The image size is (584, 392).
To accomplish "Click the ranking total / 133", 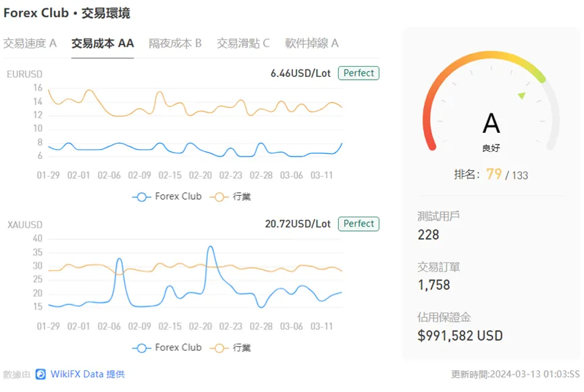I will click(516, 175).
